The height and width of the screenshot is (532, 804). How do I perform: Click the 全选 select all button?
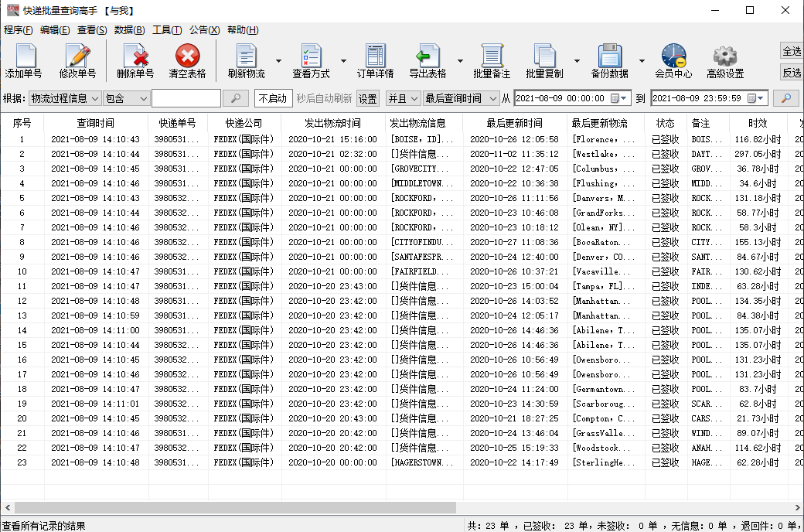(x=791, y=51)
